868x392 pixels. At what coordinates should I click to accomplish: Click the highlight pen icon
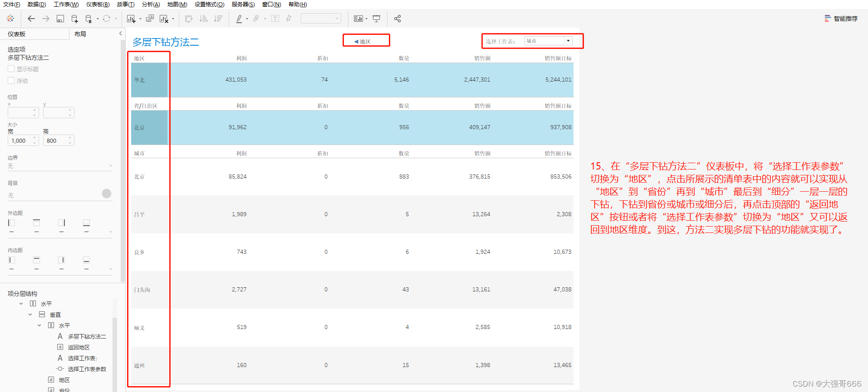239,19
